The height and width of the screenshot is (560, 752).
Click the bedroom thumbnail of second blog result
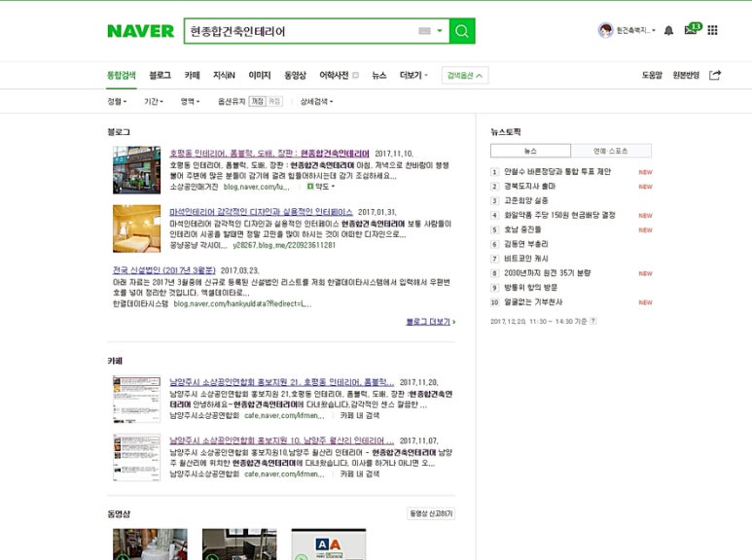point(137,228)
